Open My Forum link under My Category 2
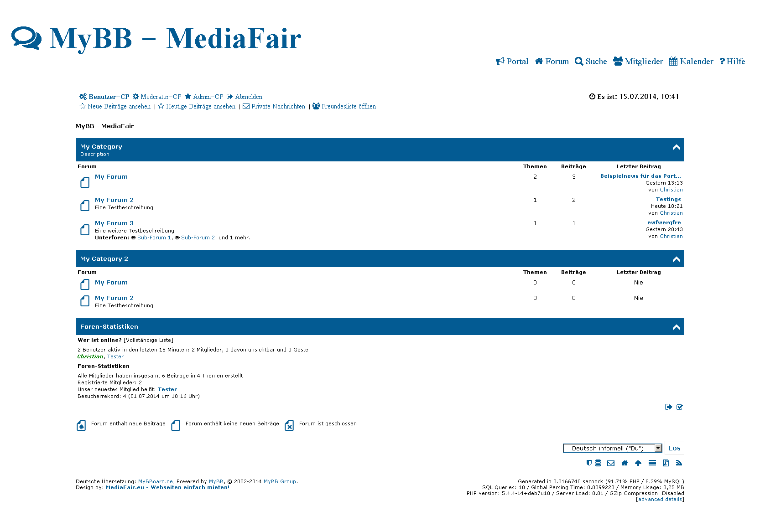 pos(111,283)
